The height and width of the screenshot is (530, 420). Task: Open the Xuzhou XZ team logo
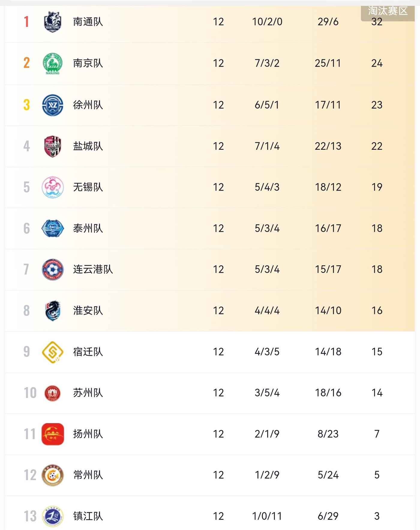(x=52, y=105)
